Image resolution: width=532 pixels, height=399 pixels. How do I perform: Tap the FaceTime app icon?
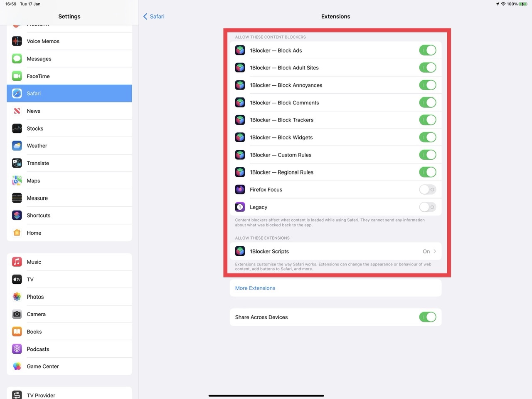[17, 76]
